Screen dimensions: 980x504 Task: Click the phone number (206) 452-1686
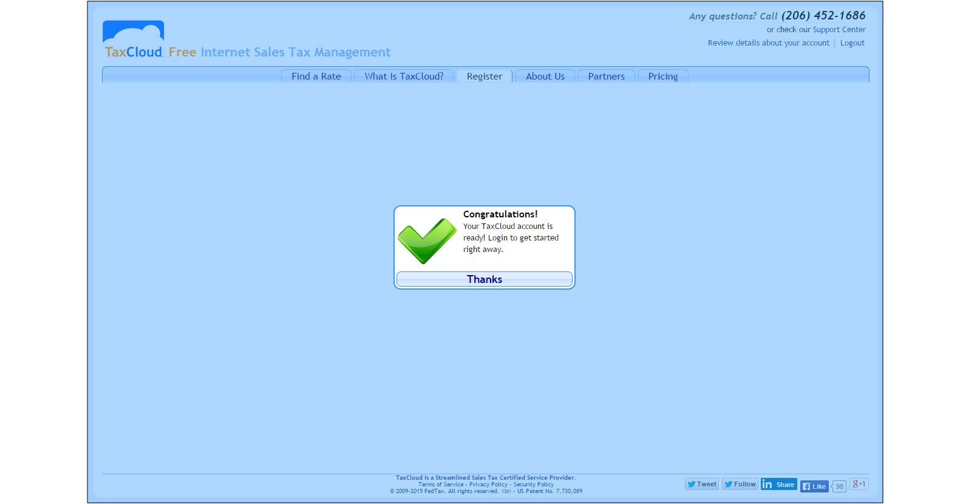click(x=823, y=15)
